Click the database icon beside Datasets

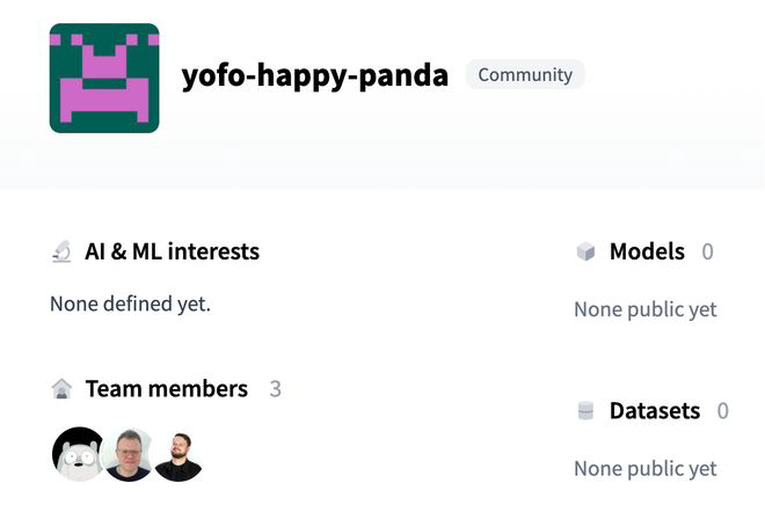(x=585, y=411)
